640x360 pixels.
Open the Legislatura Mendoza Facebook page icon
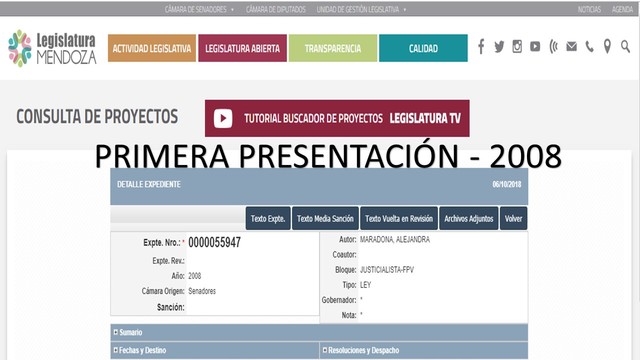481,47
